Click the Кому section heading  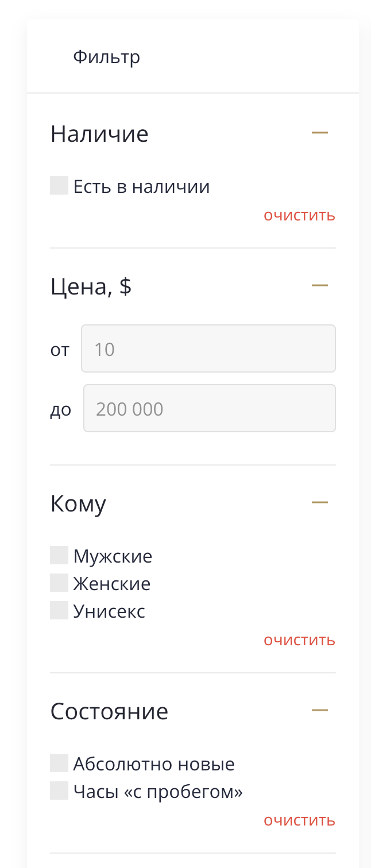[x=78, y=503]
